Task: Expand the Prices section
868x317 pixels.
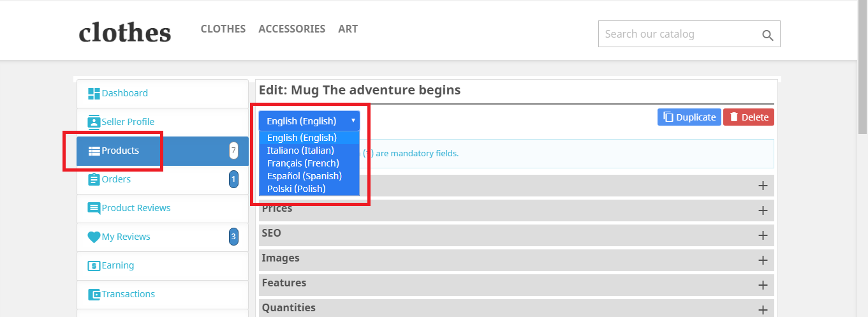Action: tap(762, 210)
